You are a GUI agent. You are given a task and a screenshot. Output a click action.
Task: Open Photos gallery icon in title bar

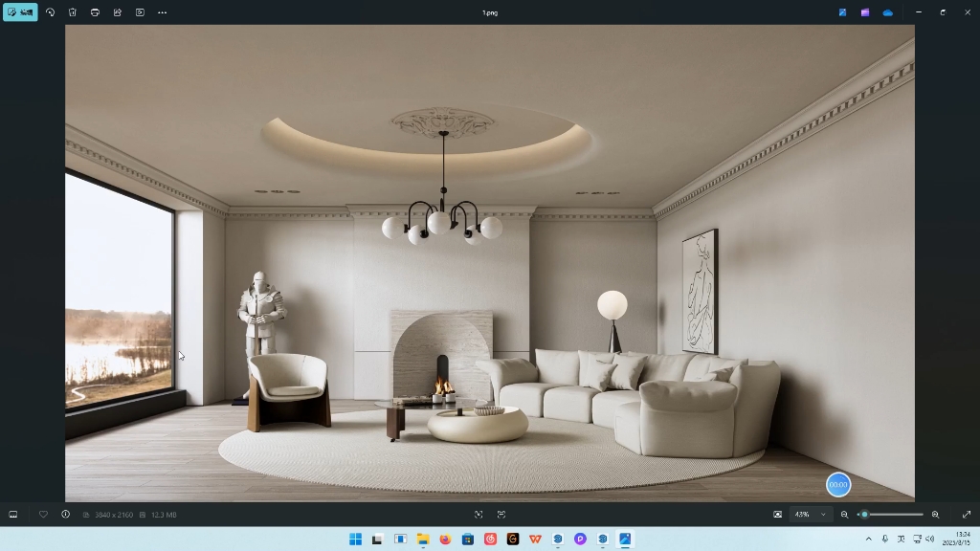pos(842,12)
